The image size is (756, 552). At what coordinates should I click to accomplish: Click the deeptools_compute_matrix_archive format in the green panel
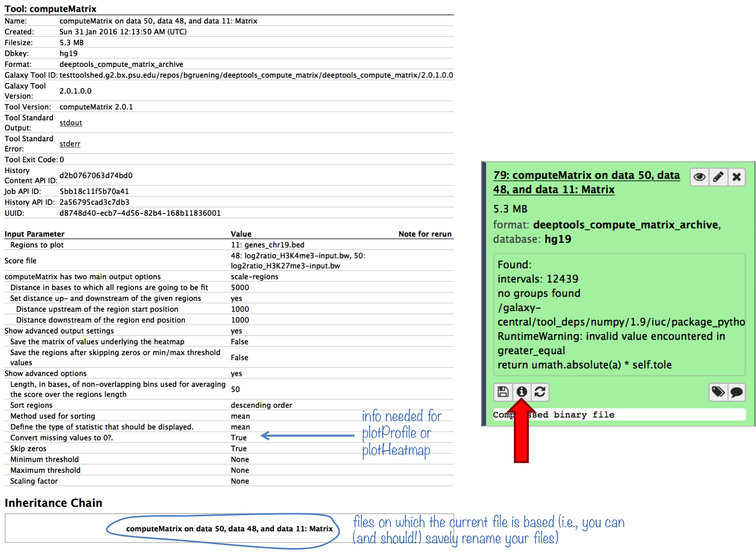625,225
